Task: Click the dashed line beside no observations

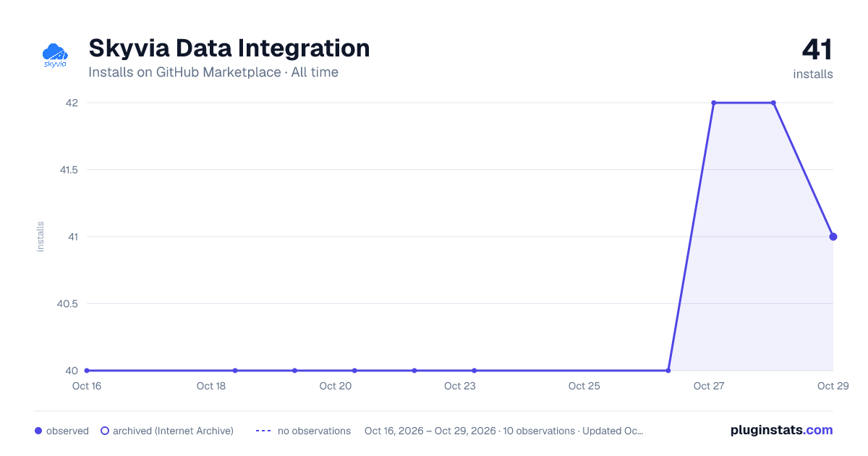Action: pos(263,431)
